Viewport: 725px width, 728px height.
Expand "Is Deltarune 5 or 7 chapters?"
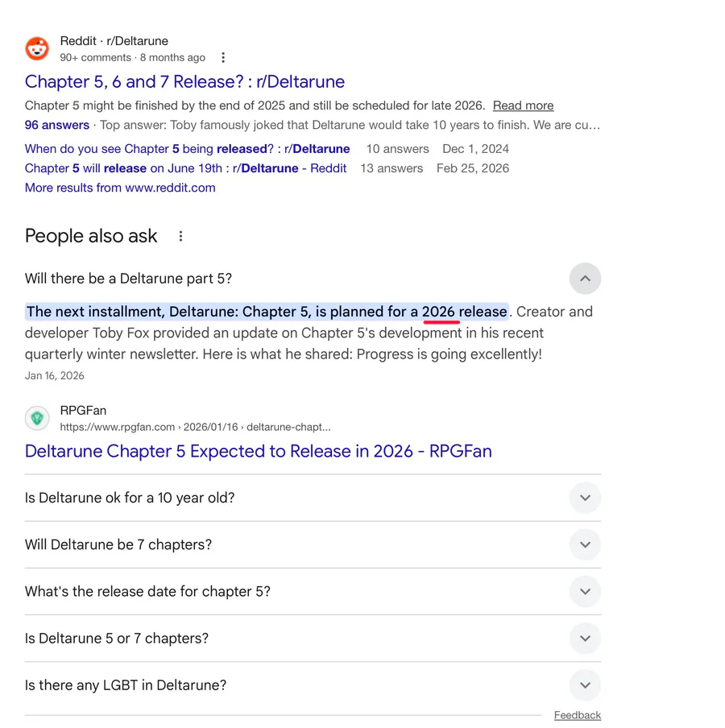tap(585, 638)
